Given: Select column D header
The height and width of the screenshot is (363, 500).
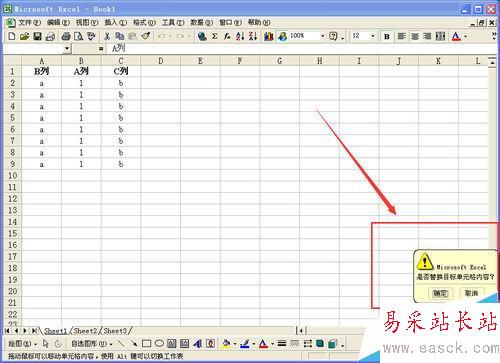Looking at the screenshot, I should pyautogui.click(x=161, y=61).
